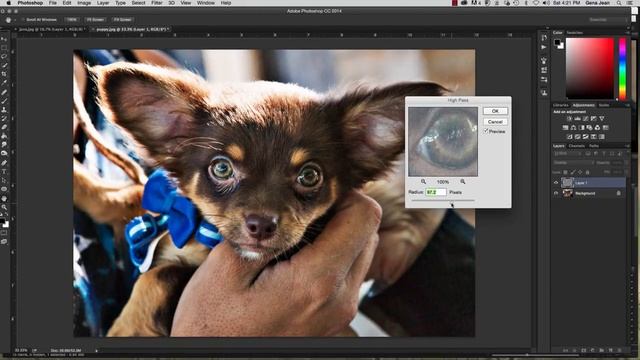640x360 pixels.
Task: Click the first Fit Screen button
Action: 95,20
